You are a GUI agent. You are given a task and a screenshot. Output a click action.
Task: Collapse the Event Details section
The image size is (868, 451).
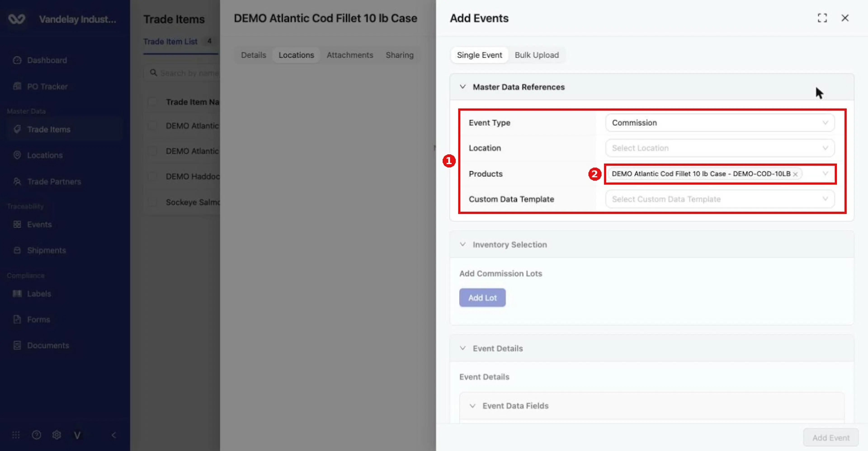(x=463, y=348)
